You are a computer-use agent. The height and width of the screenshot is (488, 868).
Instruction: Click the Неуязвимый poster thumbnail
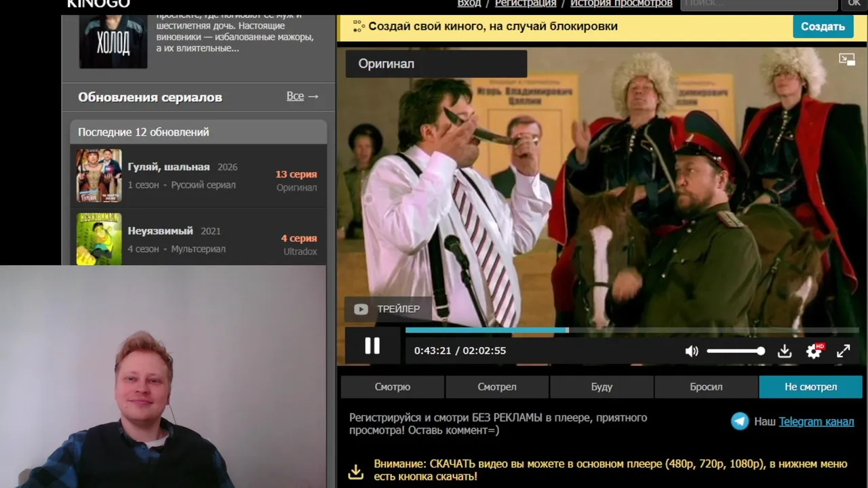click(x=99, y=239)
